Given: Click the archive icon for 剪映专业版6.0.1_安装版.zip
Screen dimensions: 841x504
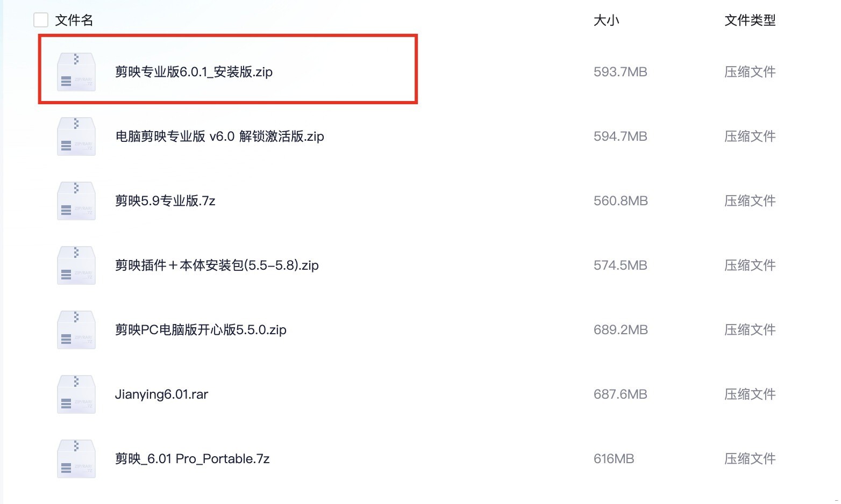Looking at the screenshot, I should (x=76, y=72).
